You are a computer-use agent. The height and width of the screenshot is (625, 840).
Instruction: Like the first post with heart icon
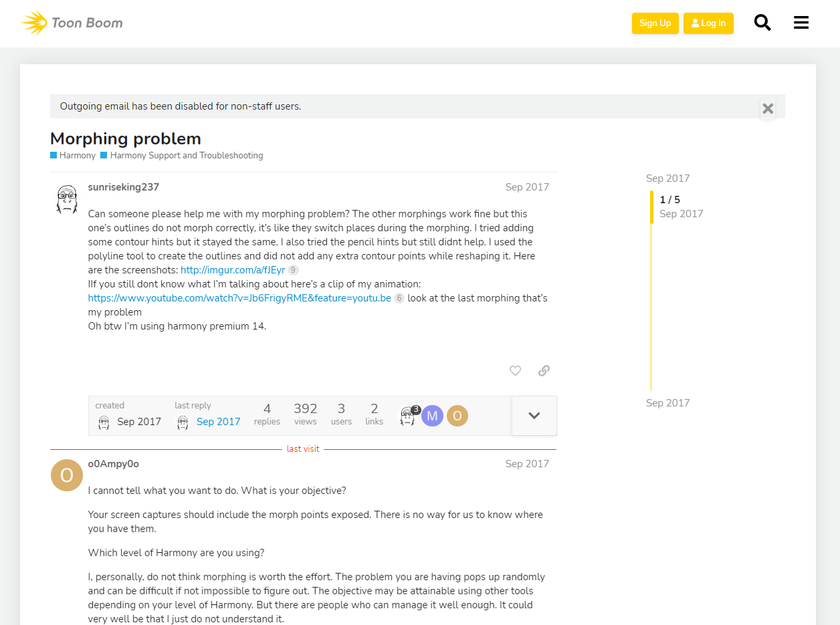click(x=515, y=370)
